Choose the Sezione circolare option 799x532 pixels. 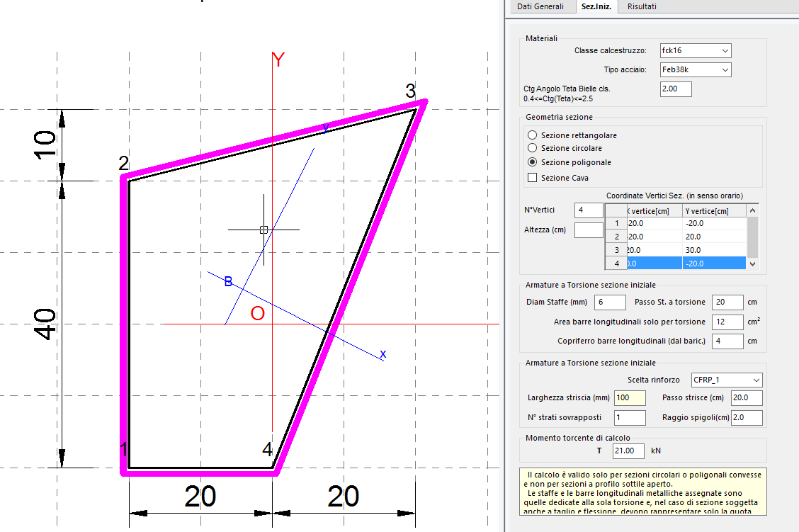click(x=533, y=148)
